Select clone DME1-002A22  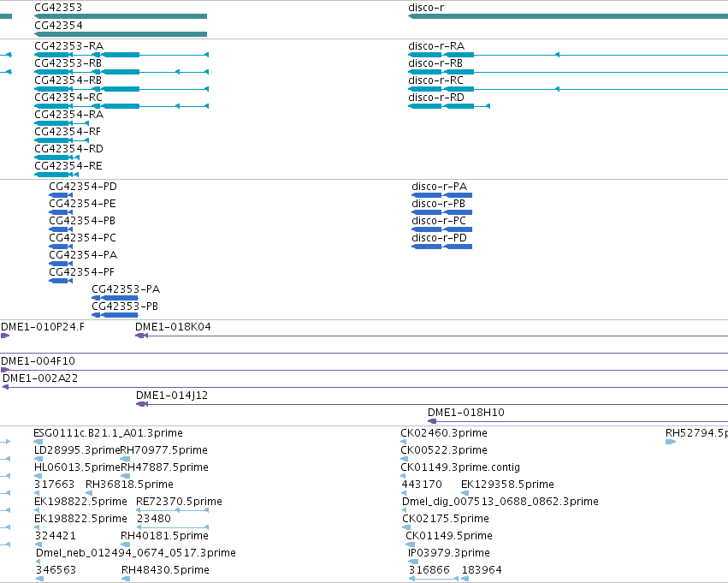pos(365,387)
